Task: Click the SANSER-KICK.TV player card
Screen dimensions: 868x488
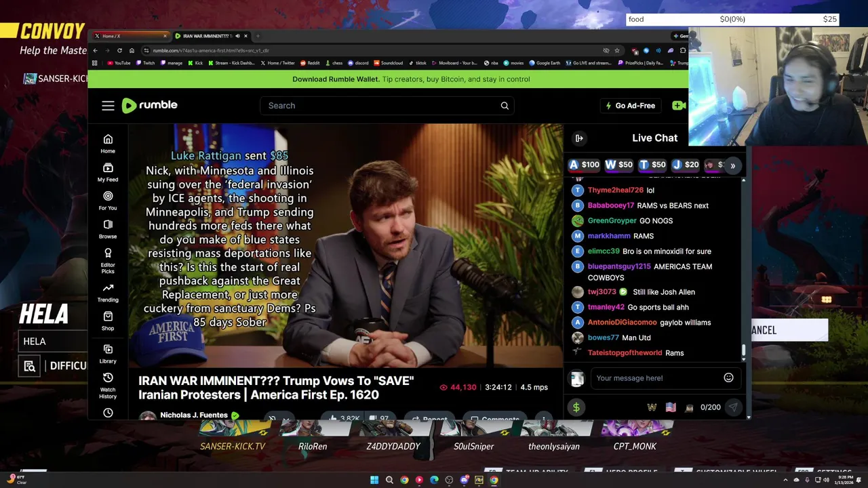Action: click(x=233, y=435)
